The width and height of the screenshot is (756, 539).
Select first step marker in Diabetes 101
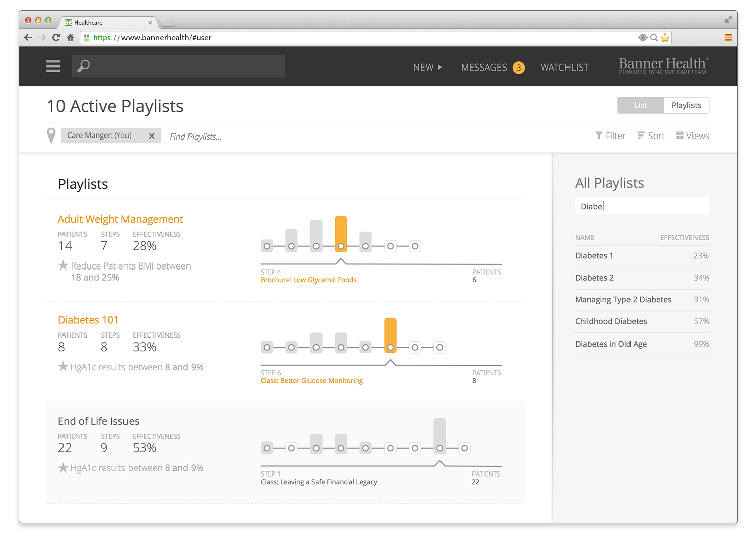[x=267, y=347]
